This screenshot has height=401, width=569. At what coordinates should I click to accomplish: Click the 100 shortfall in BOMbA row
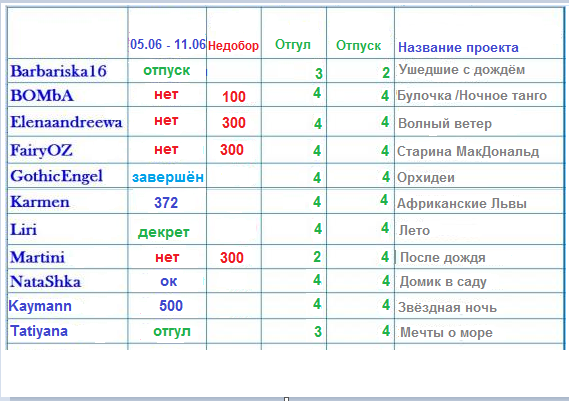234,97
